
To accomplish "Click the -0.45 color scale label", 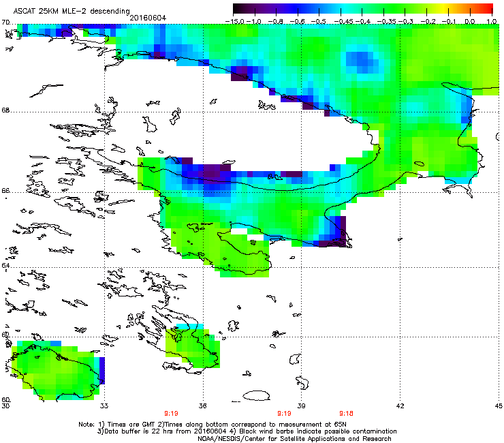I will click(343, 22).
